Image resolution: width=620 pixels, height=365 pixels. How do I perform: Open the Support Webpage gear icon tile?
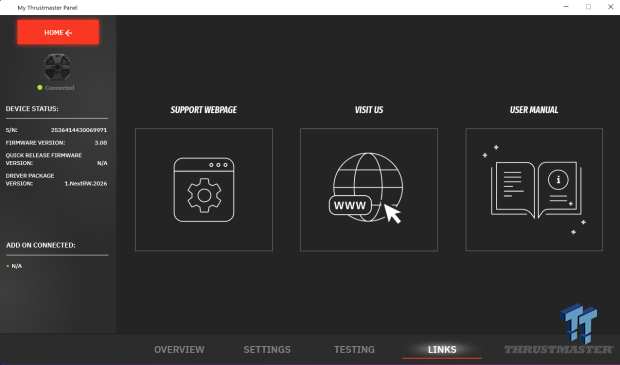(204, 189)
